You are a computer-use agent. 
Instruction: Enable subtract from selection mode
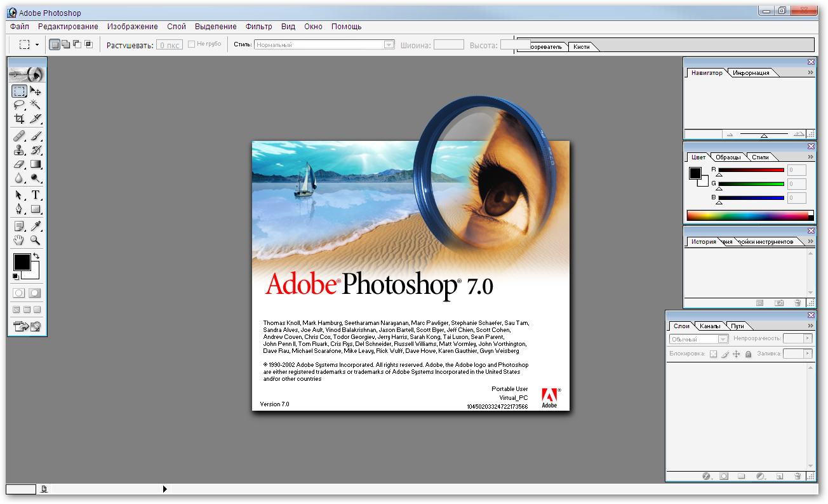(x=77, y=44)
